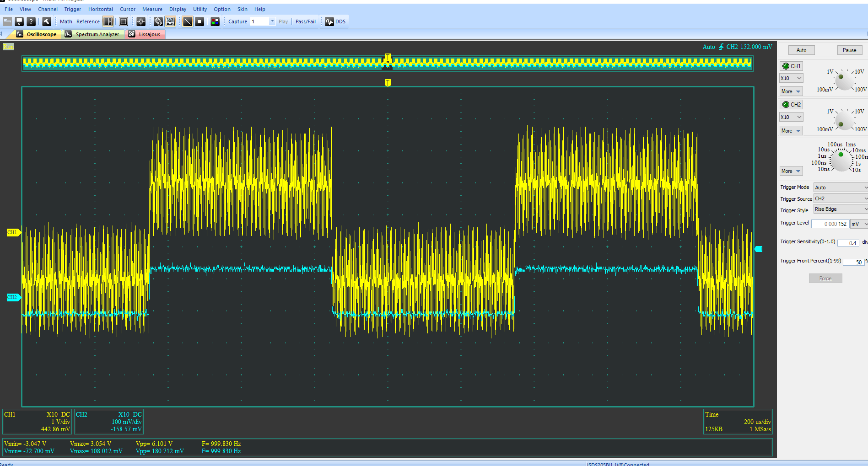Open the Measure menu
This screenshot has width=868, height=466.
point(152,9)
